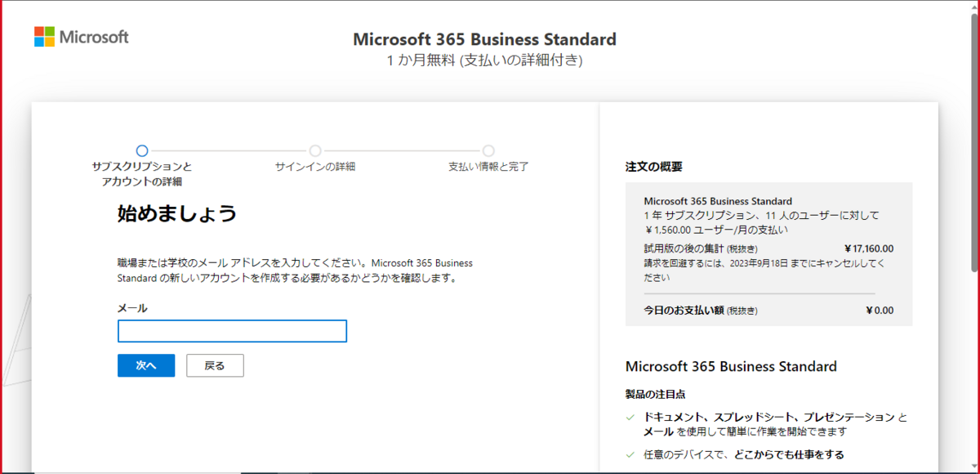Screen dimensions: 980x474
Task: Click the 始めましょう heading
Action: (177, 214)
